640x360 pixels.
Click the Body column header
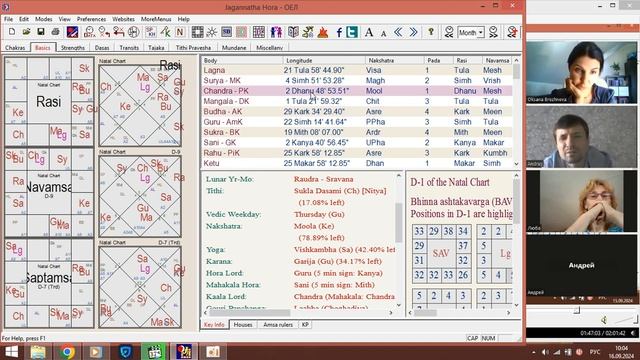coord(242,60)
